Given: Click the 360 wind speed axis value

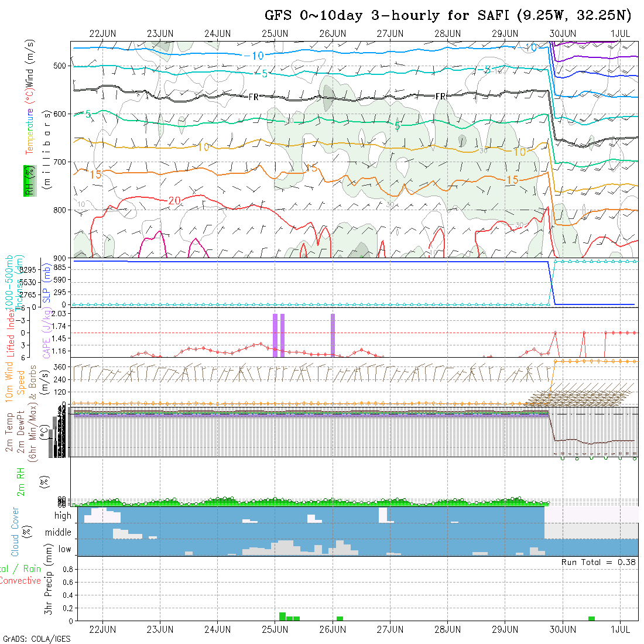Looking at the screenshot, I should pyautogui.click(x=60, y=366).
